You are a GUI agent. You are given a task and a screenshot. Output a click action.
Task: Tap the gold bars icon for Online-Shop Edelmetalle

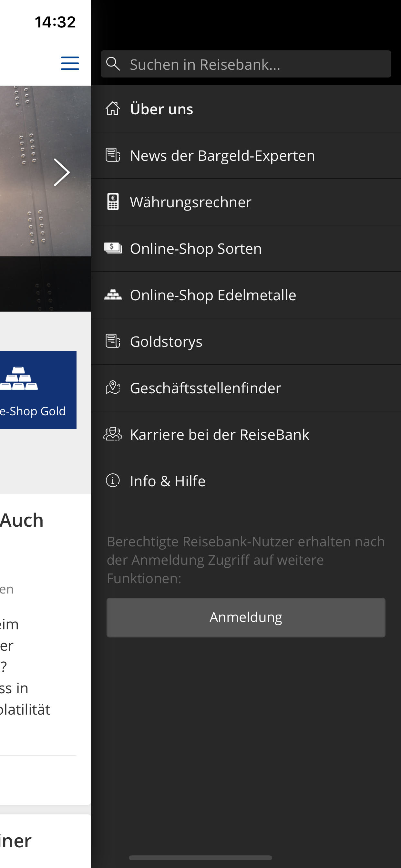113,294
